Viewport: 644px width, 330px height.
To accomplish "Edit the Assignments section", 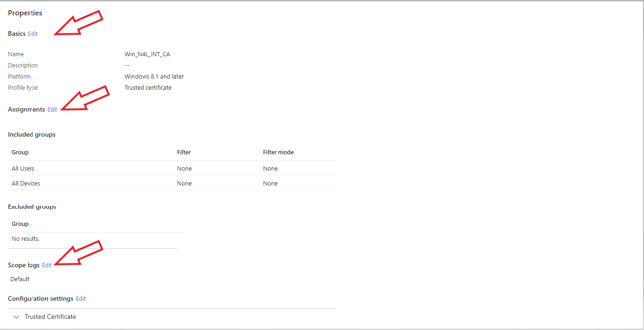I will (52, 109).
